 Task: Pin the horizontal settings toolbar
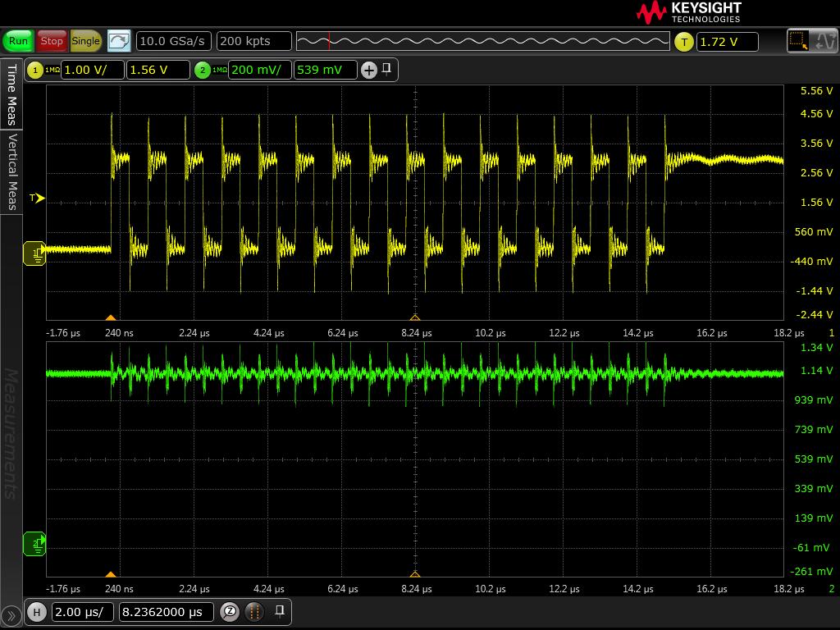[x=279, y=611]
